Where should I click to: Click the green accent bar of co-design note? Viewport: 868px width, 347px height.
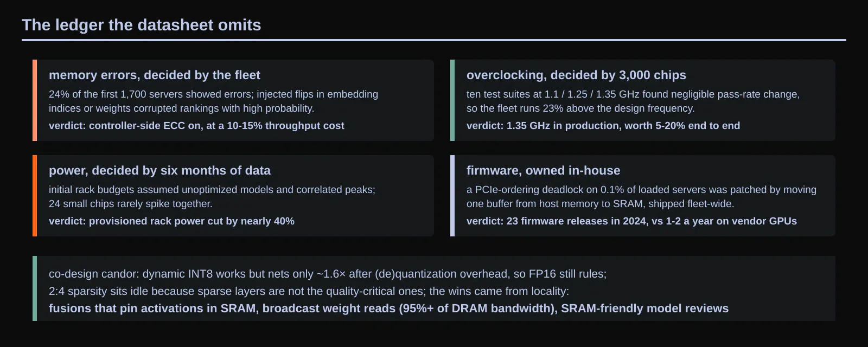35,288
